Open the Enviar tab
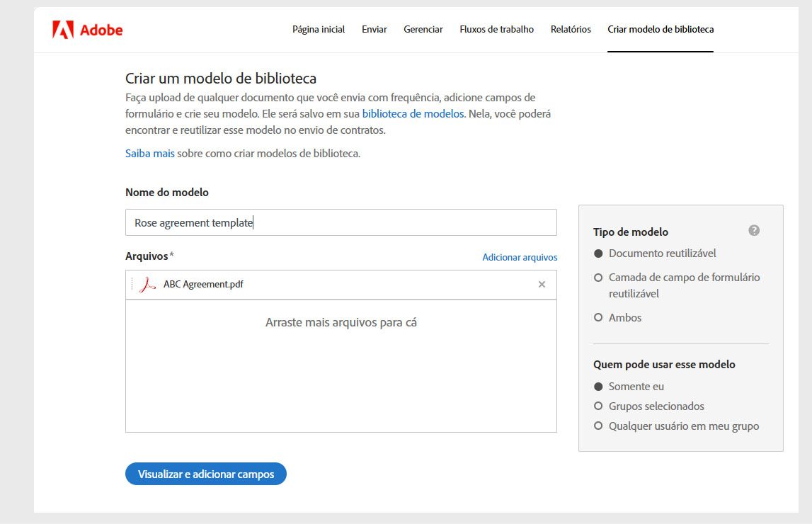This screenshot has height=524, width=812. [374, 29]
